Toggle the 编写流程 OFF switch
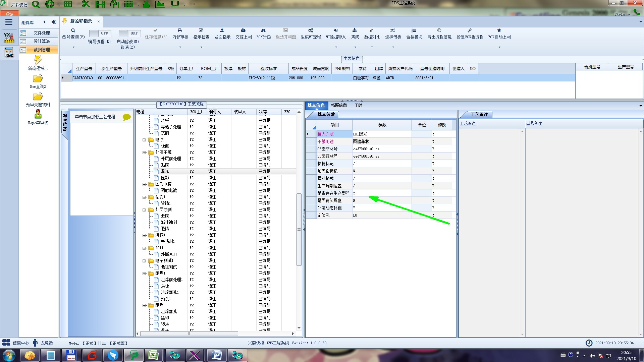This screenshot has width=644, height=362. [100, 33]
